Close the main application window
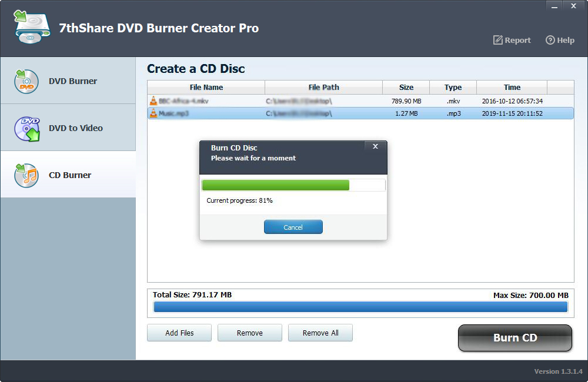 click(x=573, y=6)
